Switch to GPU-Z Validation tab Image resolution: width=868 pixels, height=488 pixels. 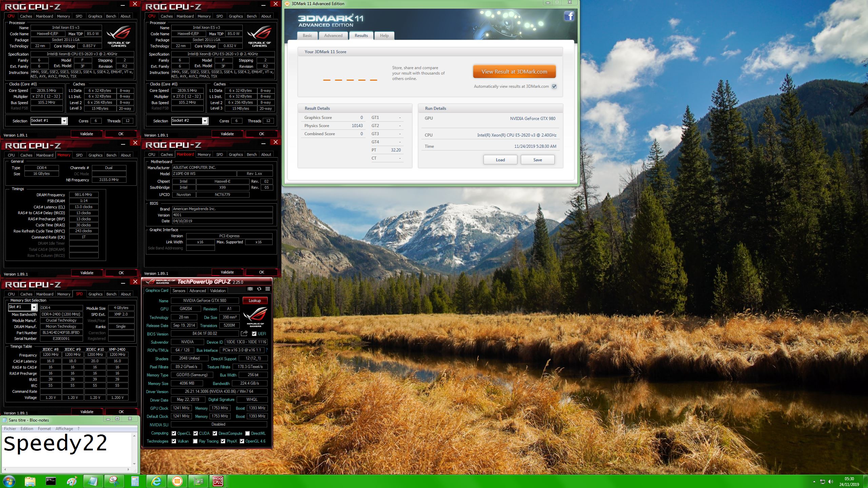pyautogui.click(x=218, y=291)
